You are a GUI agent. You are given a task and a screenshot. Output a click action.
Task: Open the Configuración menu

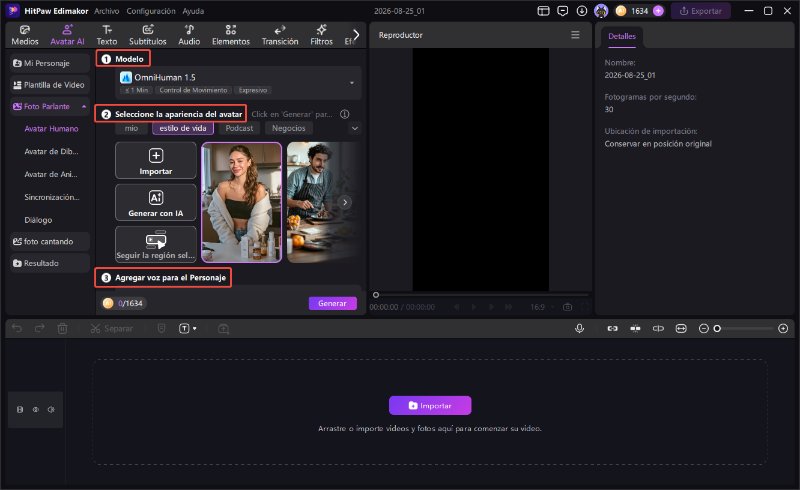pos(151,11)
